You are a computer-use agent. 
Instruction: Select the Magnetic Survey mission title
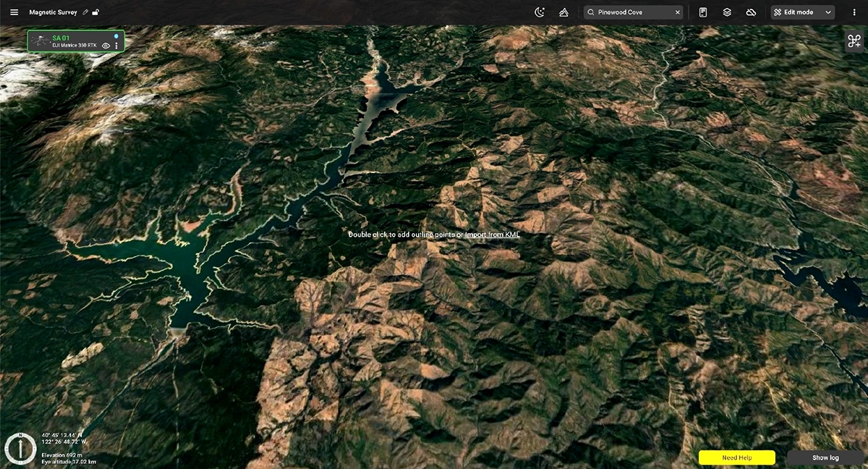50,12
